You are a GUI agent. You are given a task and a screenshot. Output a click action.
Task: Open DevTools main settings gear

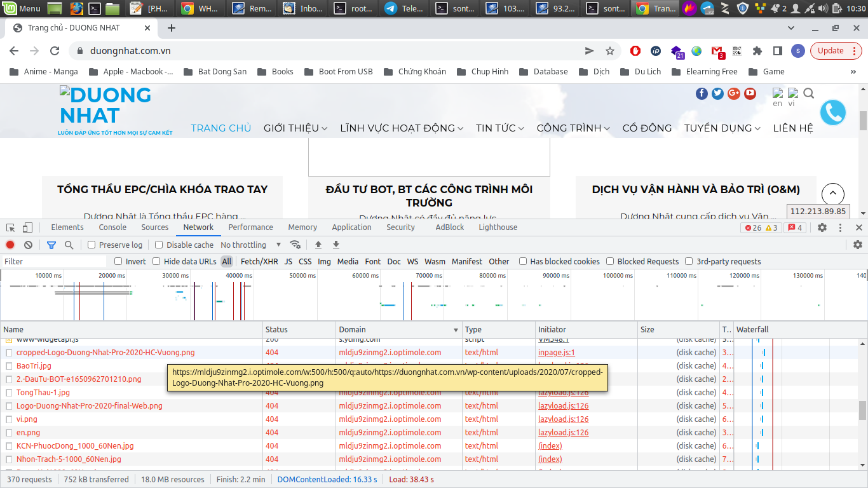pyautogui.click(x=822, y=227)
